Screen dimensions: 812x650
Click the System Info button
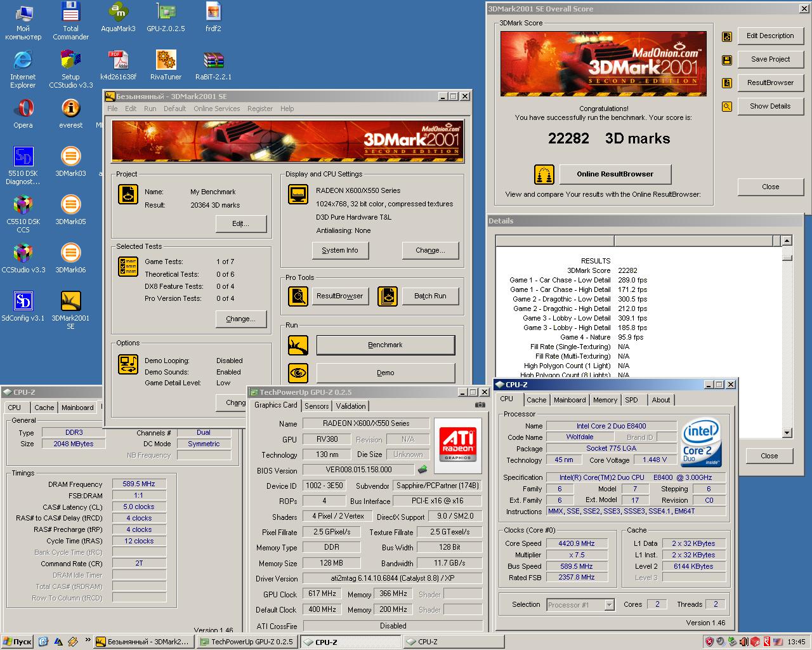pos(339,250)
